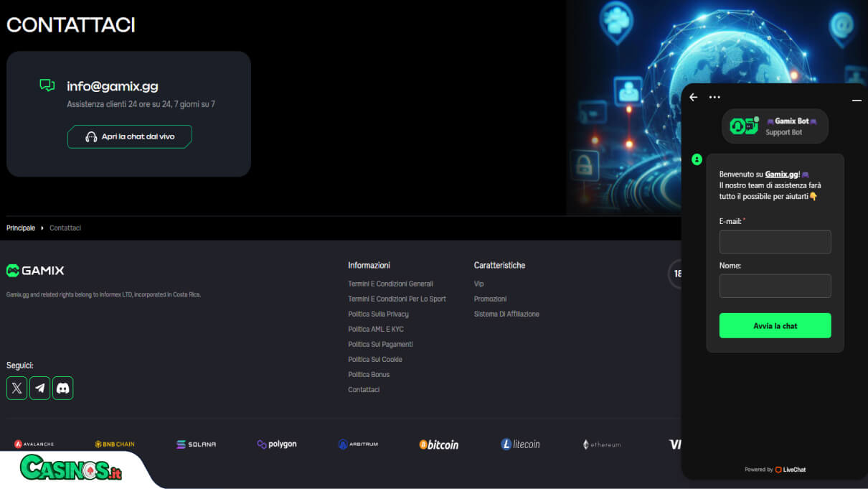The height and width of the screenshot is (489, 868).
Task: Open Contattaci footer link
Action: (364, 389)
